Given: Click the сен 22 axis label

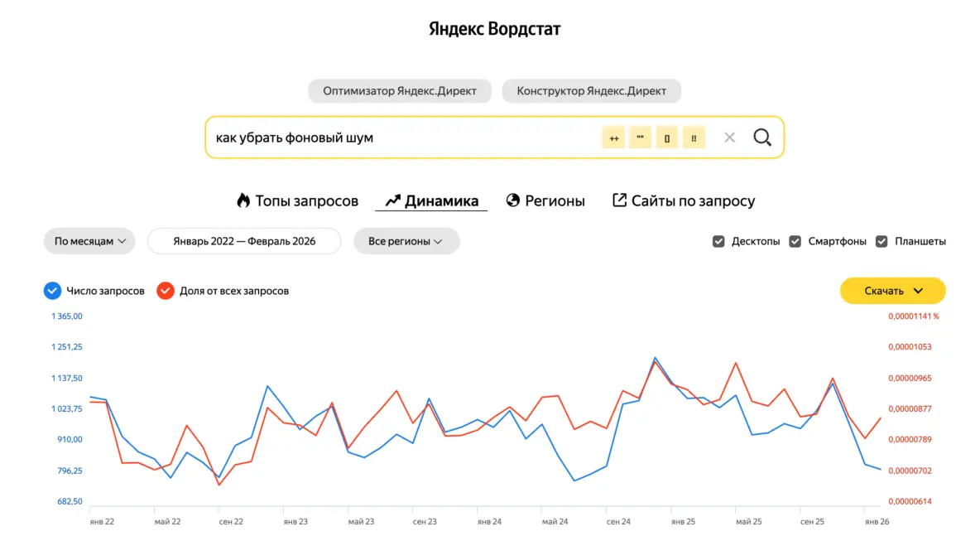Looking at the screenshot, I should tap(231, 522).
